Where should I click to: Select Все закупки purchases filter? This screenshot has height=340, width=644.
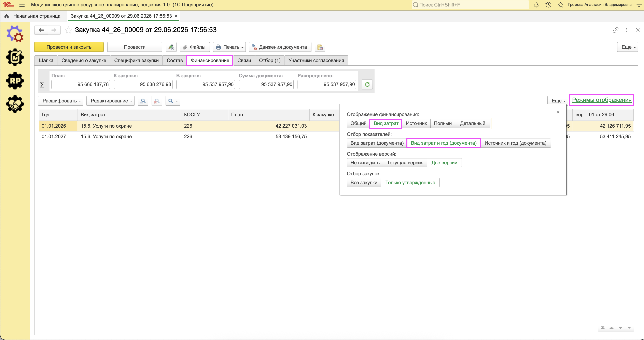364,183
